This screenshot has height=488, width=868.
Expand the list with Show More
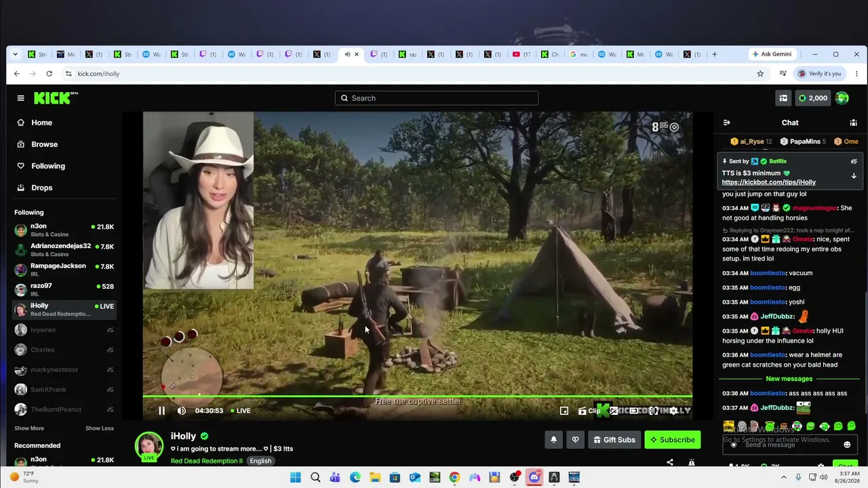[x=29, y=428]
